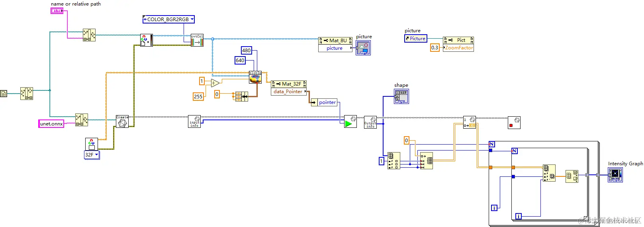644x227 pixels.
Task: Click the Picture reference constant
Action: [x=416, y=39]
